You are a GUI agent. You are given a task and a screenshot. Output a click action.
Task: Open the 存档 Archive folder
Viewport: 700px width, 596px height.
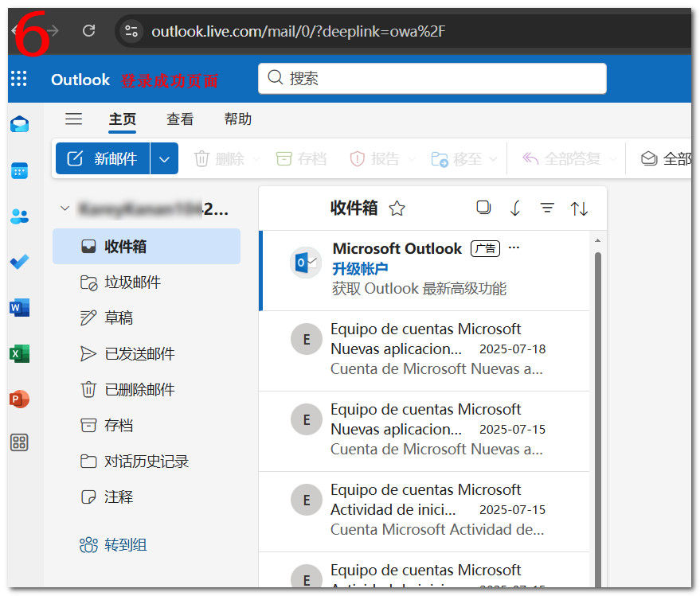coord(147,425)
